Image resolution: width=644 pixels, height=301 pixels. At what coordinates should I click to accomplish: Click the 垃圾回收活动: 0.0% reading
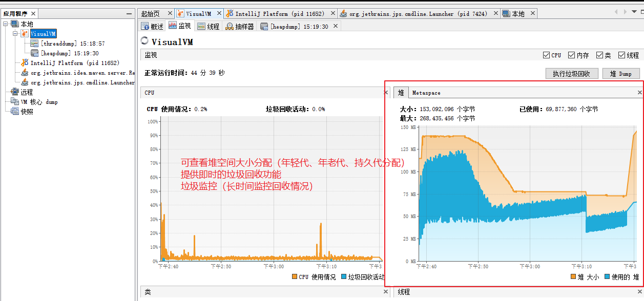coord(295,109)
